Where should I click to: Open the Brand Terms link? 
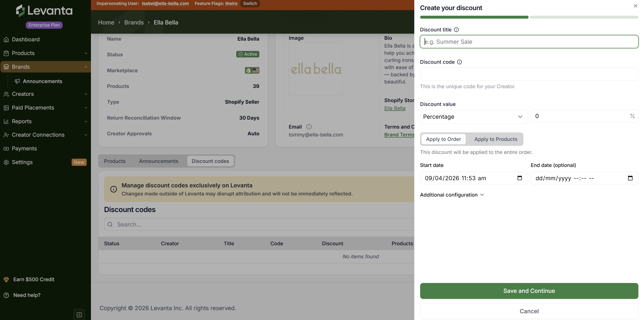(399, 135)
